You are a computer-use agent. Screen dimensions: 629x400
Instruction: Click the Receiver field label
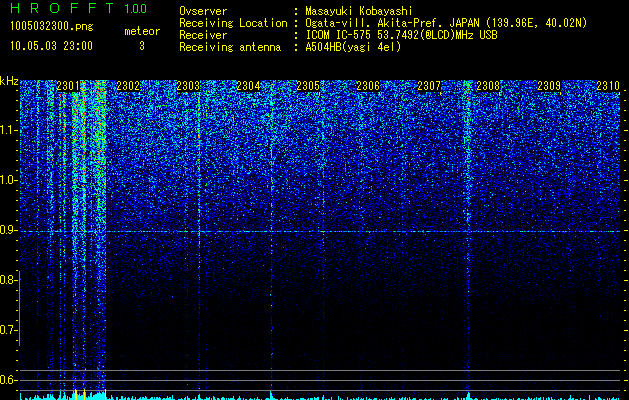point(203,35)
